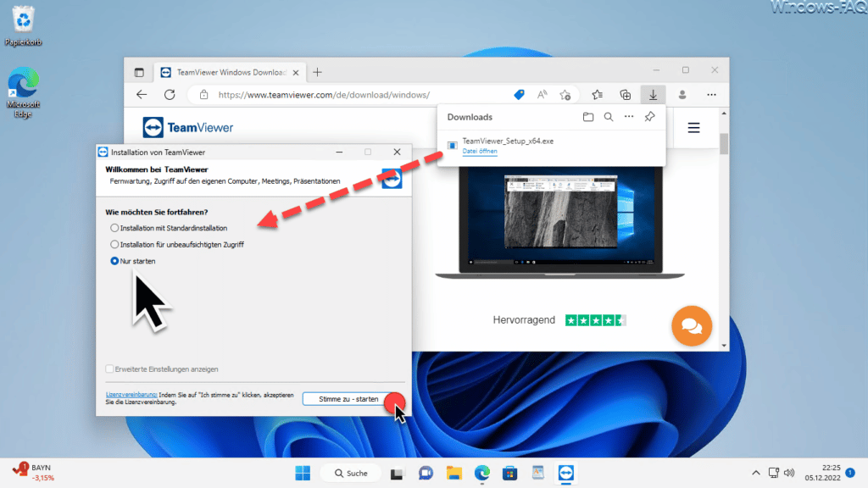
Task: Open the Papierkorb recycle bin icon
Action: 23,26
